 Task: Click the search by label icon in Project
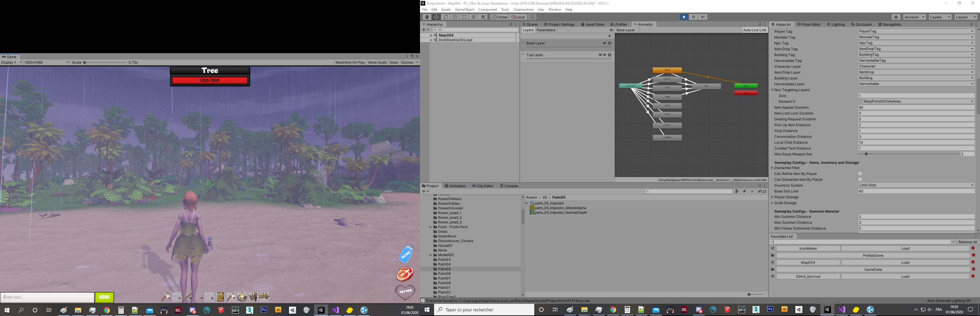point(744,191)
